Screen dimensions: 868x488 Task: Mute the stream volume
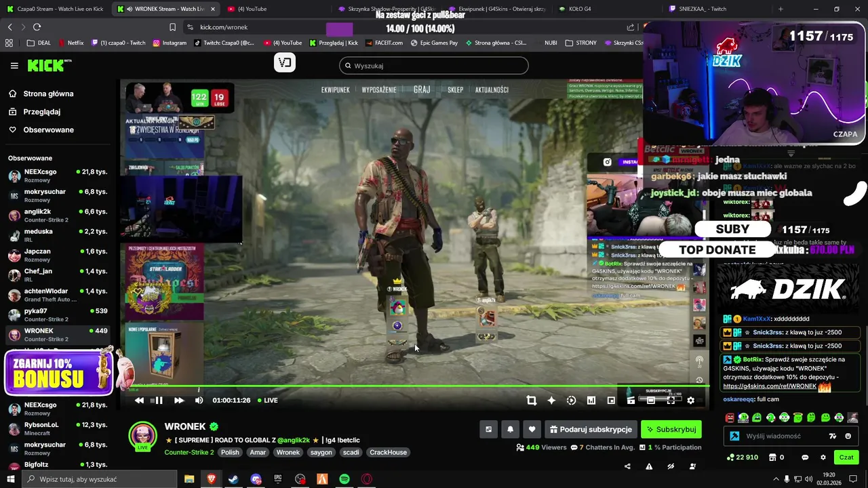pyautogui.click(x=199, y=401)
